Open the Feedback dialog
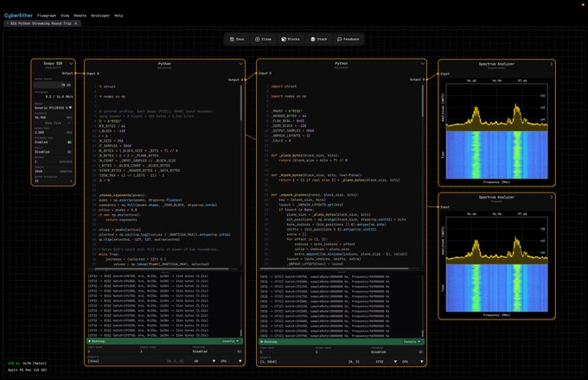The width and height of the screenshot is (588, 380). point(348,39)
